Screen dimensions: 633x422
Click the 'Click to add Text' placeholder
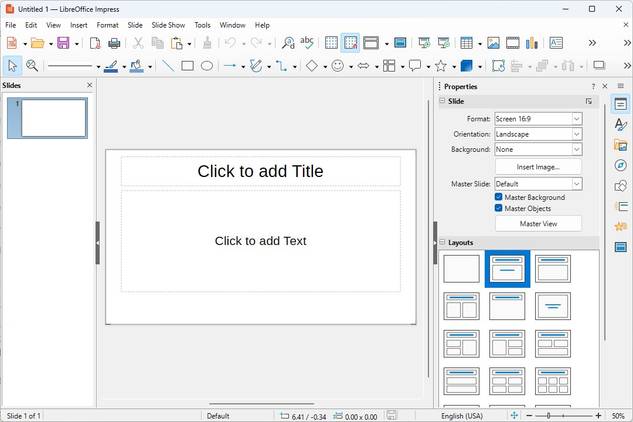tap(261, 241)
